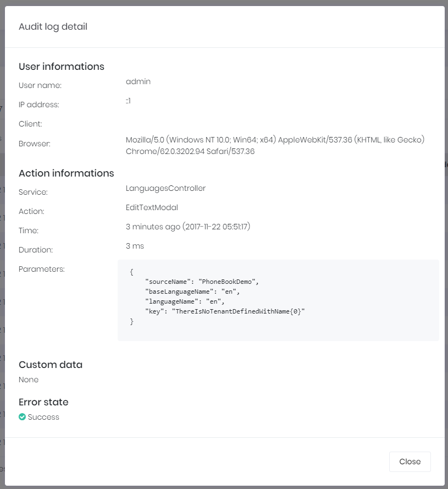Select the admin user name value
Image resolution: width=448 pixels, height=489 pixels.
coord(138,81)
